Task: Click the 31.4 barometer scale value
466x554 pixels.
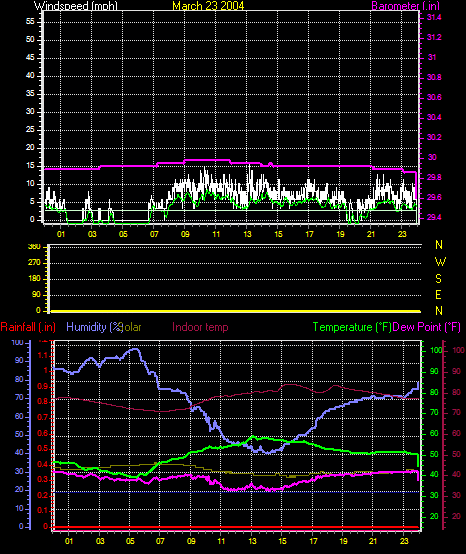Action: click(x=434, y=17)
